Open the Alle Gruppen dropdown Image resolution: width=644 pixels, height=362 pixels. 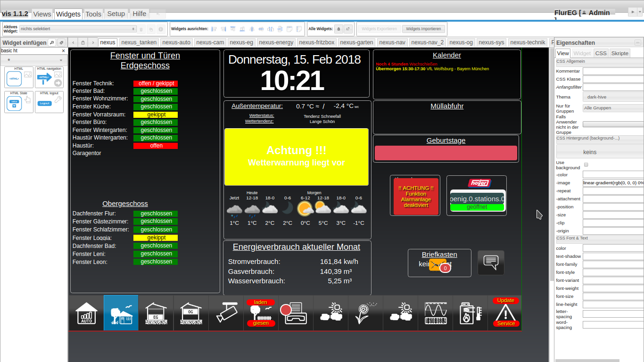(613, 108)
